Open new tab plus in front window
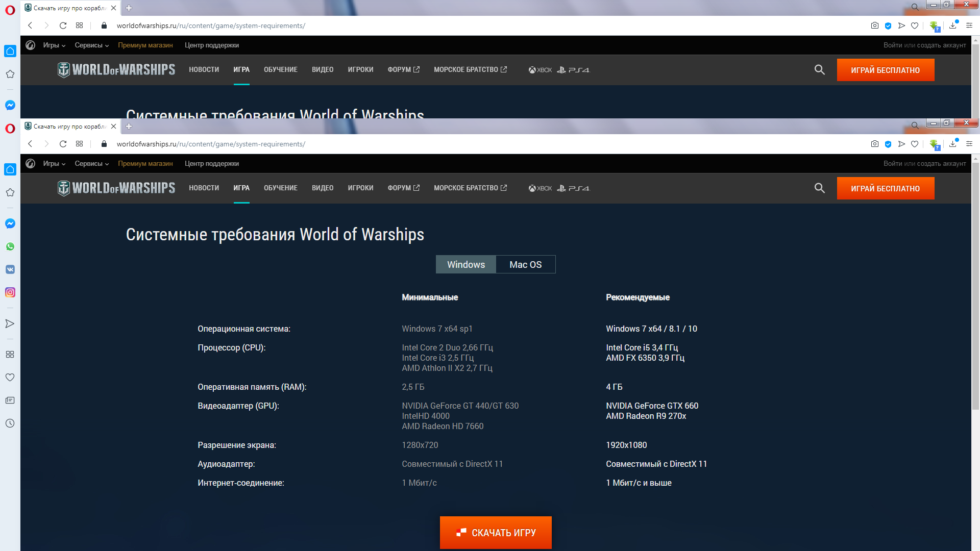980x551 pixels. 129,126
